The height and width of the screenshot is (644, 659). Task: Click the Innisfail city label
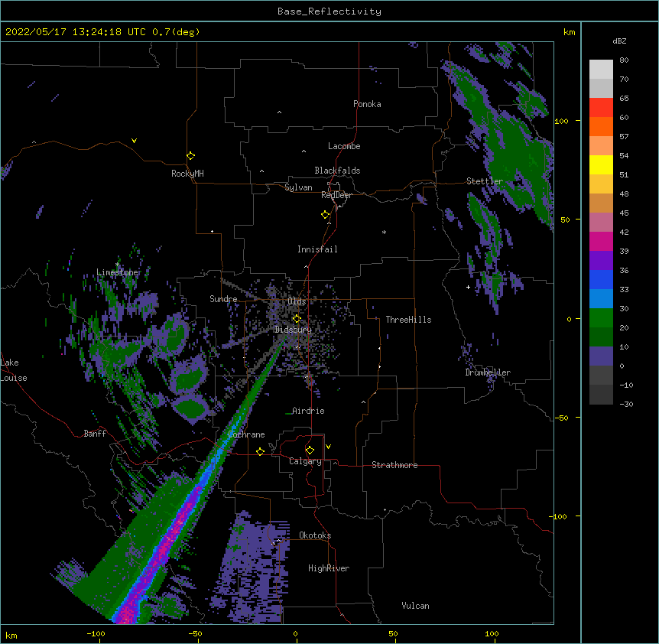pyautogui.click(x=317, y=249)
